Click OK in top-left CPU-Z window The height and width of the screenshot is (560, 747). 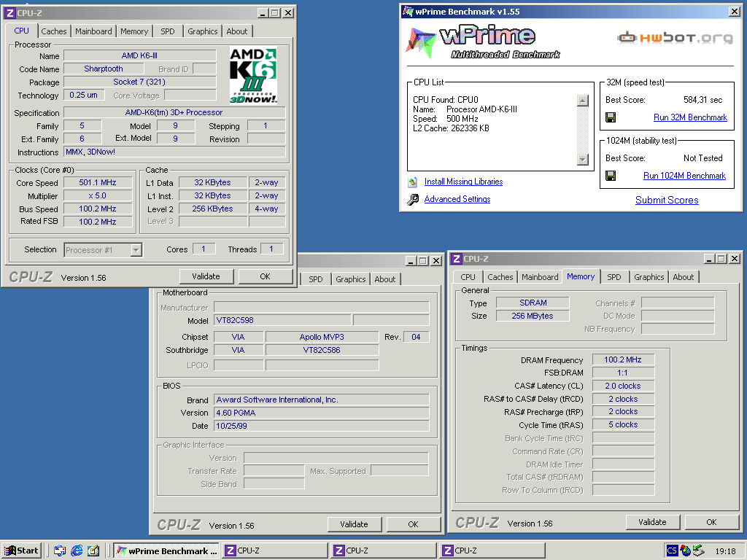(x=265, y=276)
